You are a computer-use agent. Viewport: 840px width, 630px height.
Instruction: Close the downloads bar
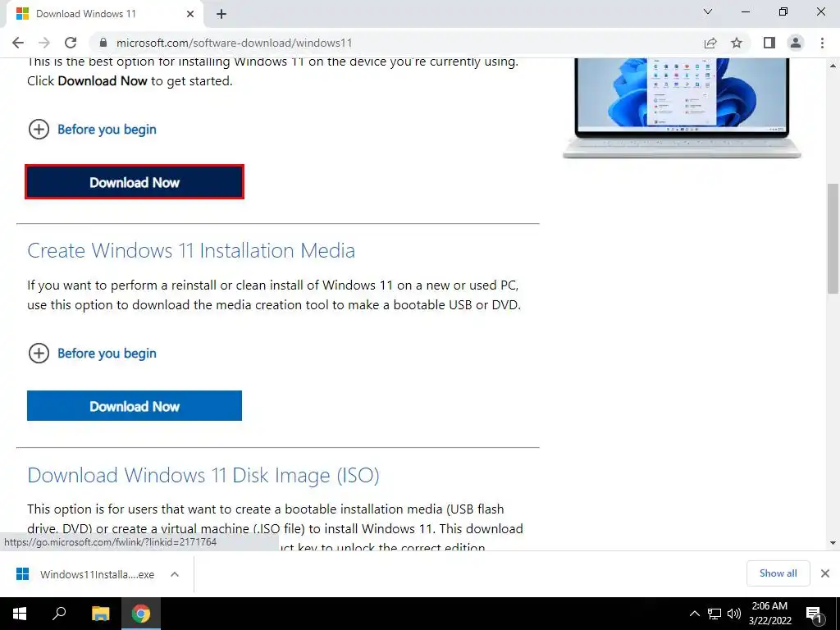point(825,573)
